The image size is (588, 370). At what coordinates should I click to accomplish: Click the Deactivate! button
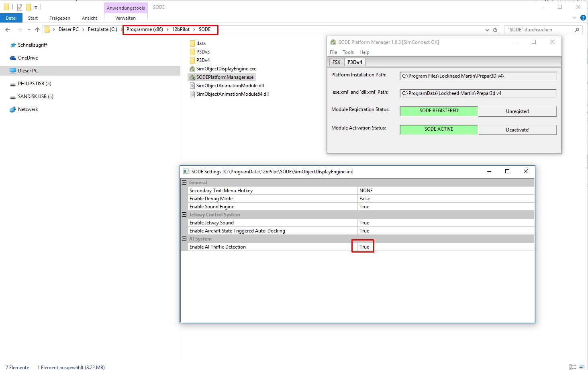(517, 130)
